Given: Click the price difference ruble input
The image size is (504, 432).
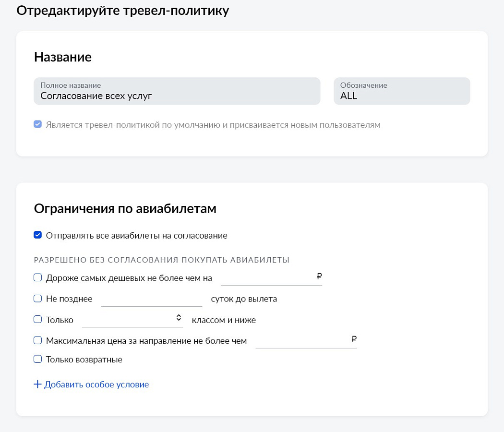Looking at the screenshot, I should click(271, 277).
